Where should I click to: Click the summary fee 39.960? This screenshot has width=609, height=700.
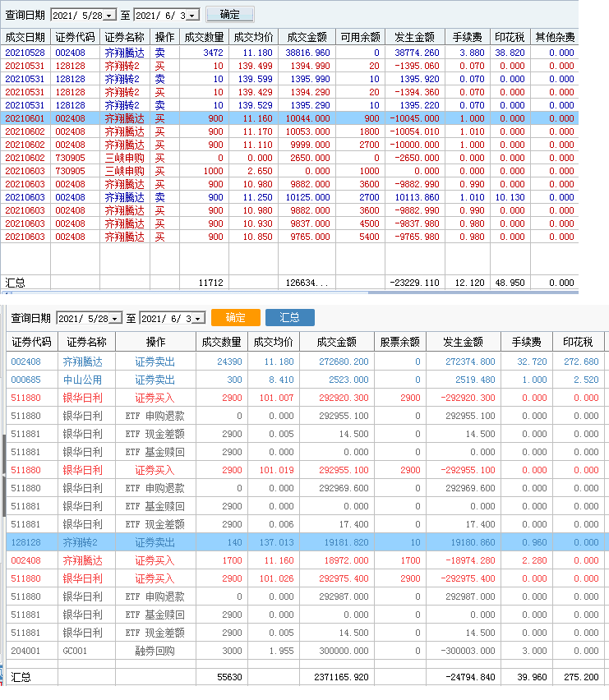coord(533,677)
